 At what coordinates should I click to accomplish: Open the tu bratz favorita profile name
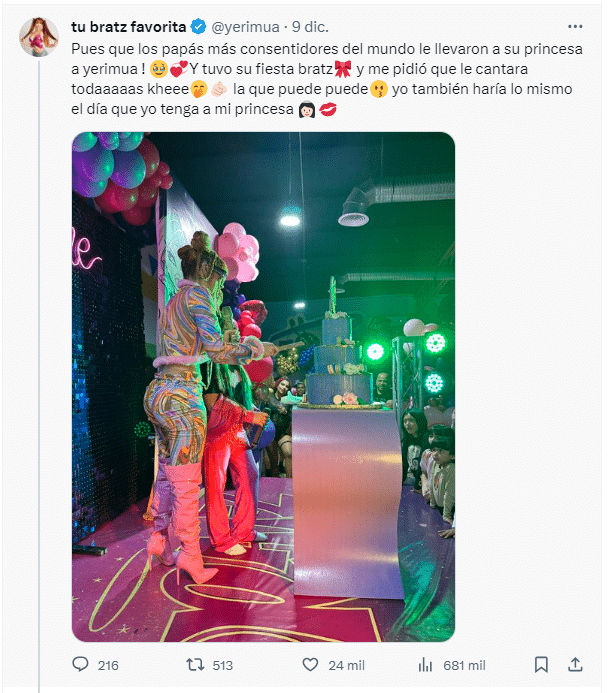coord(129,27)
